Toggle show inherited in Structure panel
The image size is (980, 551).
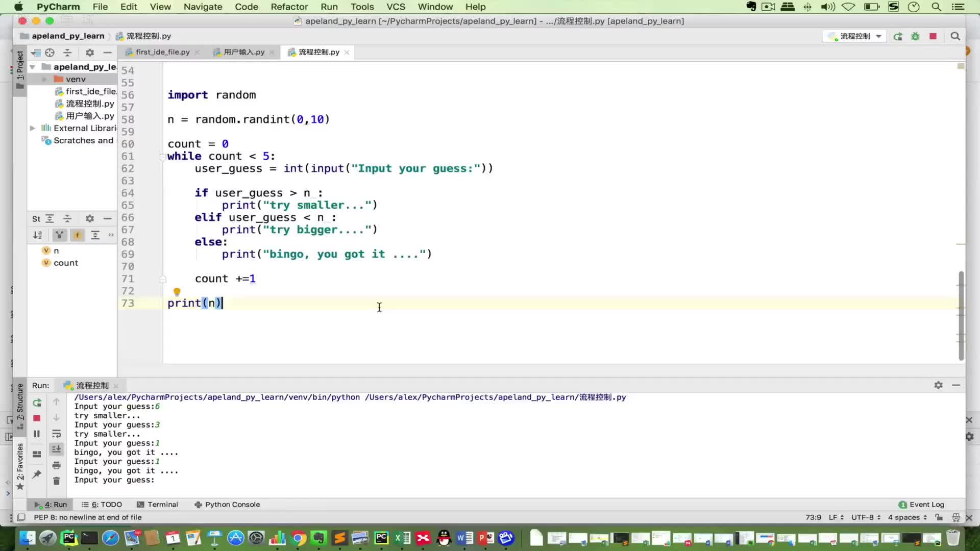click(x=60, y=235)
